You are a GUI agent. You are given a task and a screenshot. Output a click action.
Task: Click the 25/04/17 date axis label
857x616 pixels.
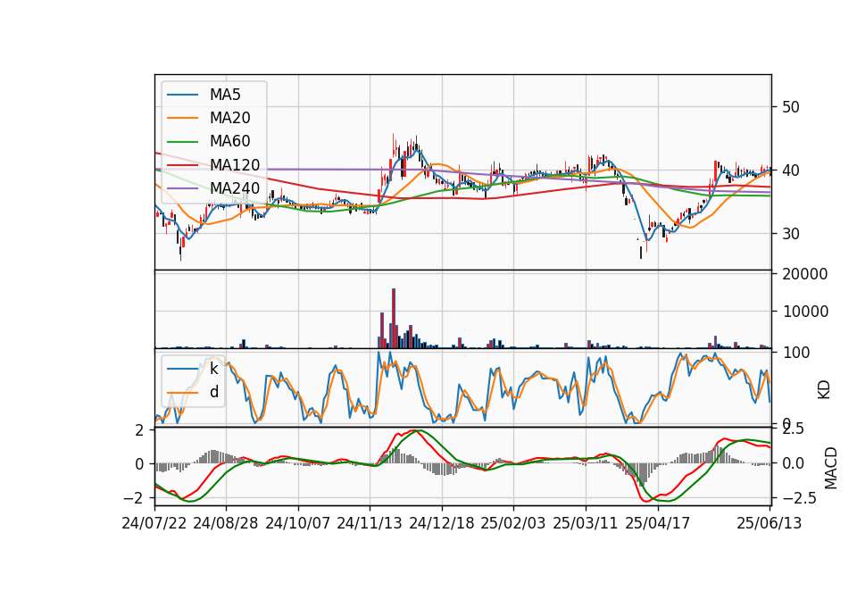pos(658,523)
